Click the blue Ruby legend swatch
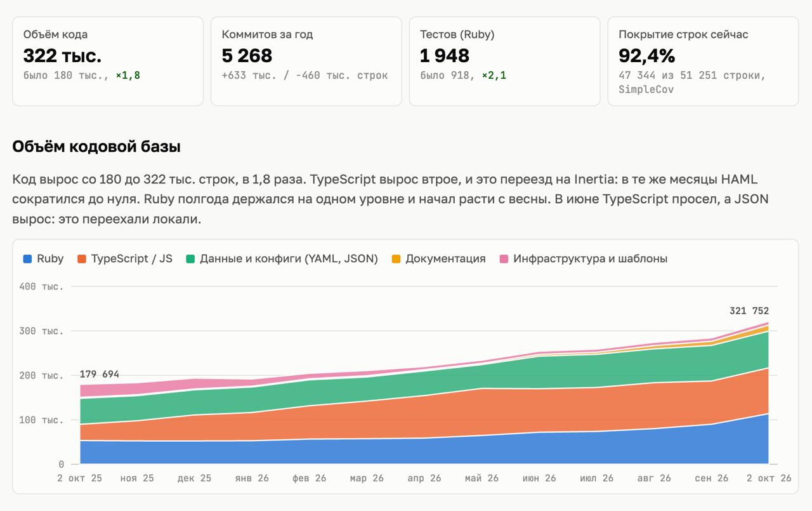Viewport: 812px width, 511px height. click(x=27, y=259)
